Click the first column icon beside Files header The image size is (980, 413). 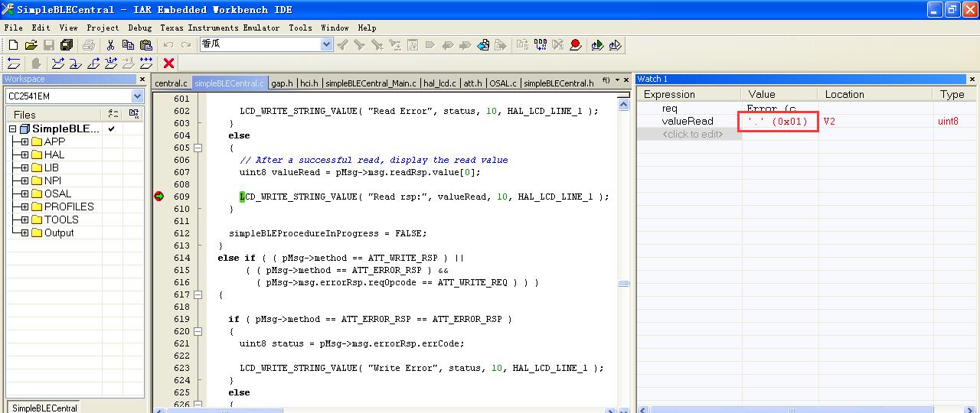click(113, 114)
